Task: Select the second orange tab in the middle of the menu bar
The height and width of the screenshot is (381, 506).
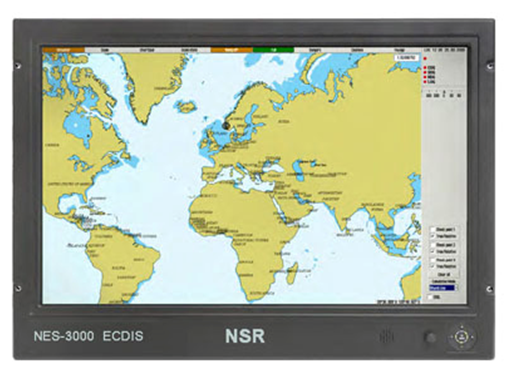Action: tap(231, 50)
